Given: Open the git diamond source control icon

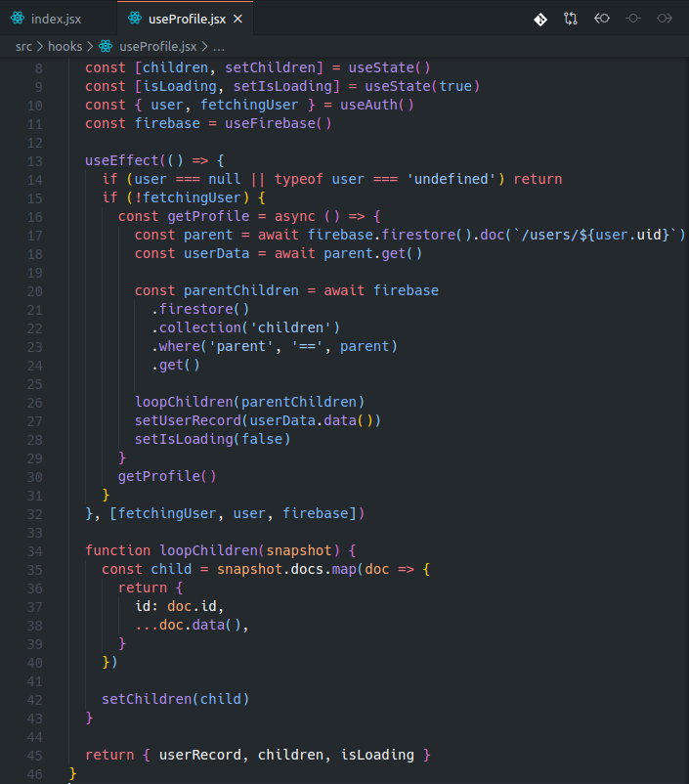Looking at the screenshot, I should [540, 19].
